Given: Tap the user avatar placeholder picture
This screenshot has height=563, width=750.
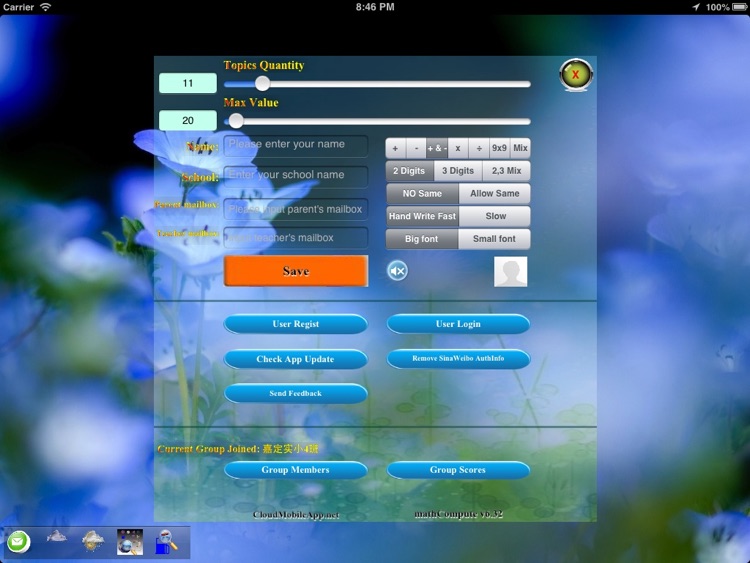Looking at the screenshot, I should [510, 271].
